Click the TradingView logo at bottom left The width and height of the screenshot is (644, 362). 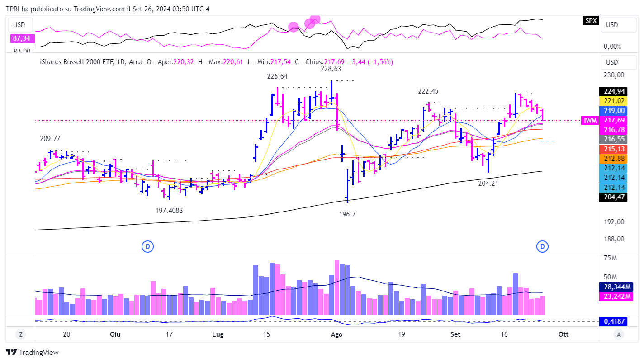[x=32, y=353]
